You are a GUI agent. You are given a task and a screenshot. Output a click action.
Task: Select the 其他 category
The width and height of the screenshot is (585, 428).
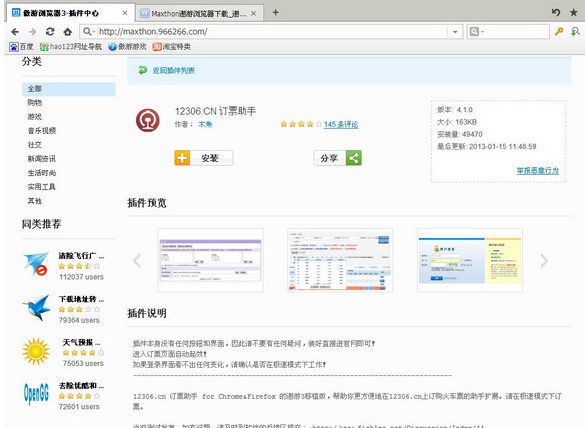point(35,201)
